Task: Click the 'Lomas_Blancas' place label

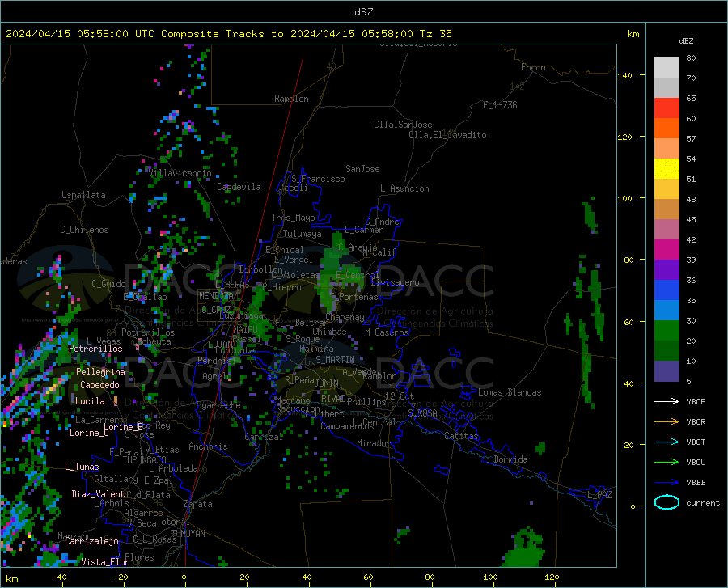Action: point(510,392)
